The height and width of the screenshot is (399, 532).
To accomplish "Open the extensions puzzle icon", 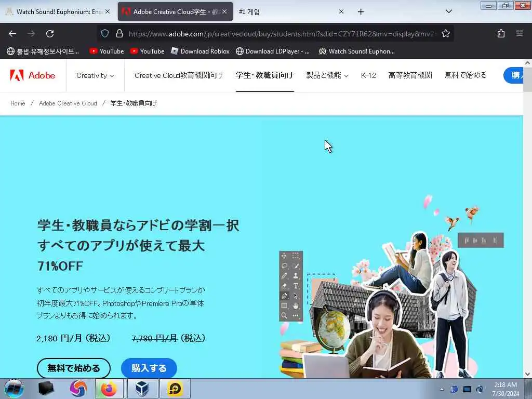I will (501, 34).
